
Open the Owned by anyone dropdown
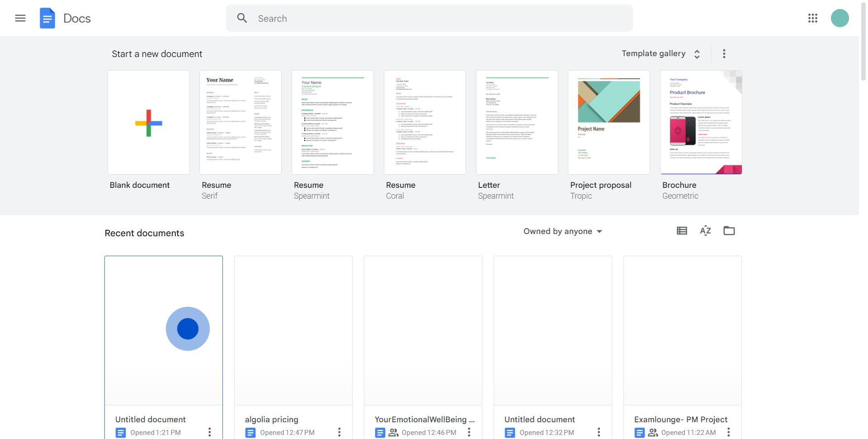[563, 231]
